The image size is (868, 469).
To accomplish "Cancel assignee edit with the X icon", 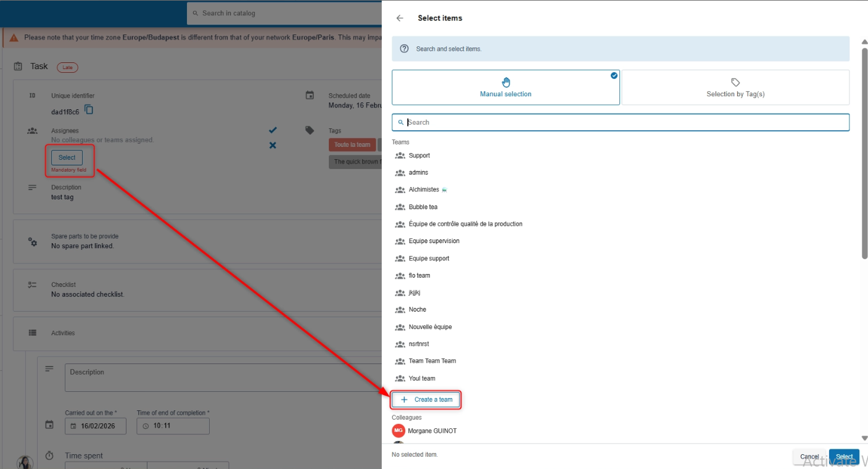I will coord(273,146).
